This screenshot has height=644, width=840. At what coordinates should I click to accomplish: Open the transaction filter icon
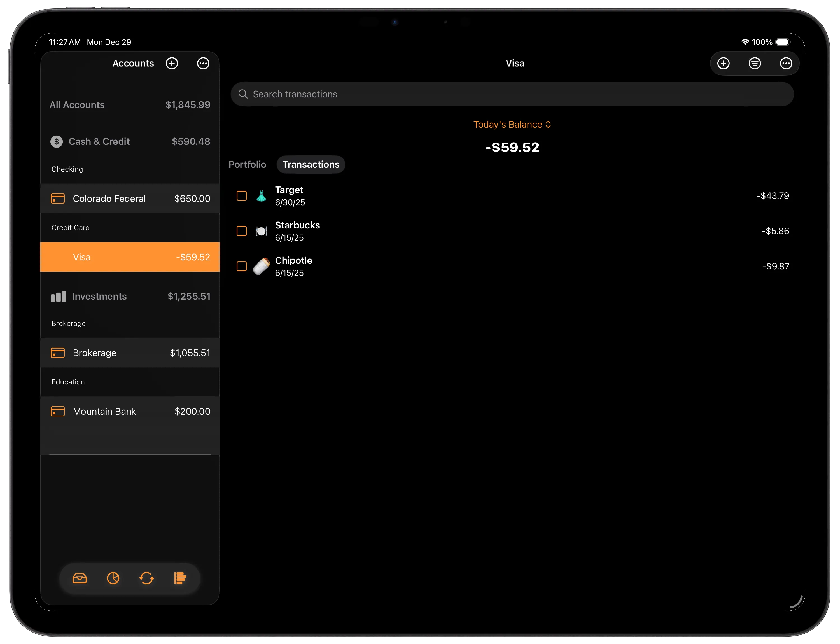[755, 63]
